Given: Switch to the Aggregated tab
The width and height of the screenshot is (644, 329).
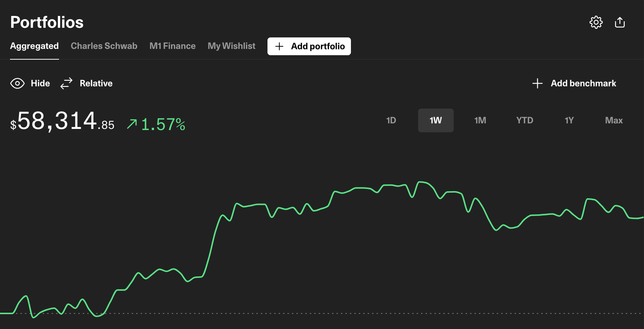Looking at the screenshot, I should pyautogui.click(x=34, y=46).
